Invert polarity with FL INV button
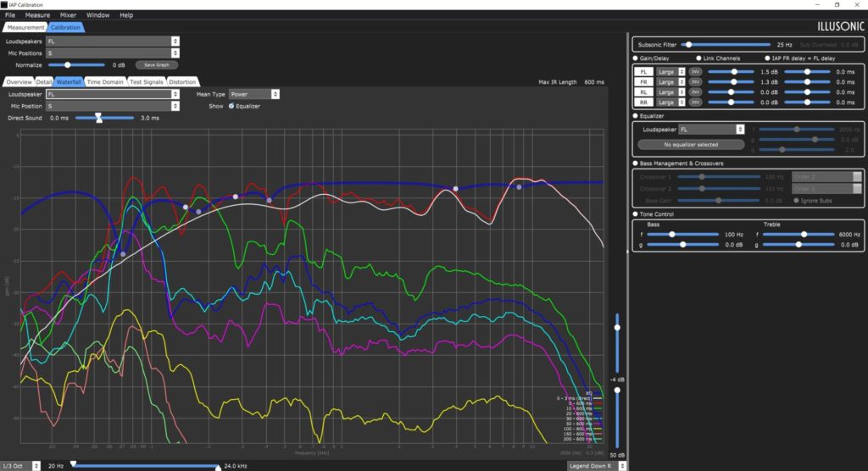Image resolution: width=868 pixels, height=471 pixels. point(695,72)
